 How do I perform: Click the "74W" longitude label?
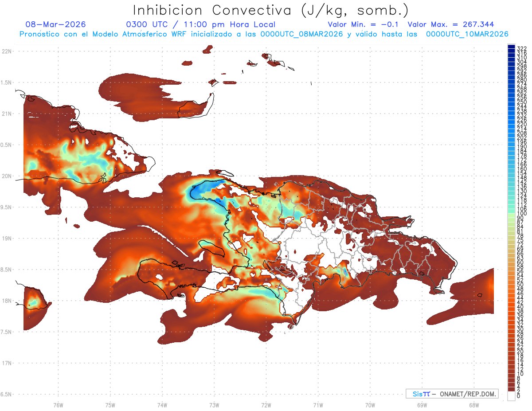tap(162, 405)
